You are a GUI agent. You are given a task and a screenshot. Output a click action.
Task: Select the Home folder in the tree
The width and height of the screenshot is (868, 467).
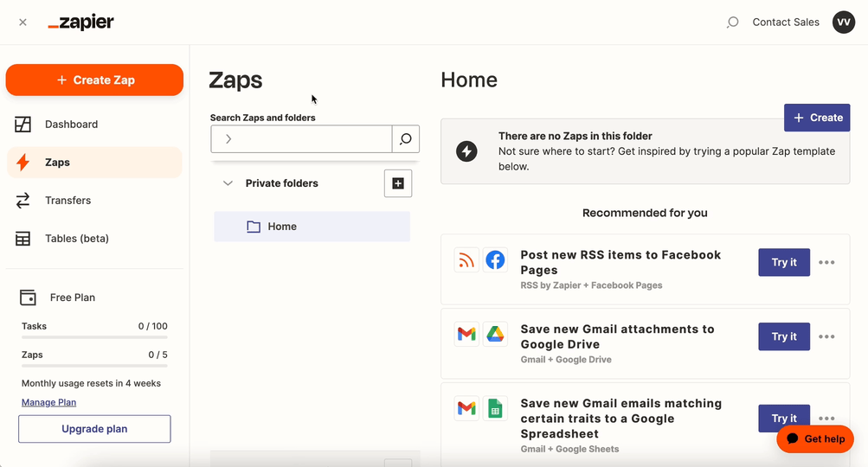tap(282, 227)
